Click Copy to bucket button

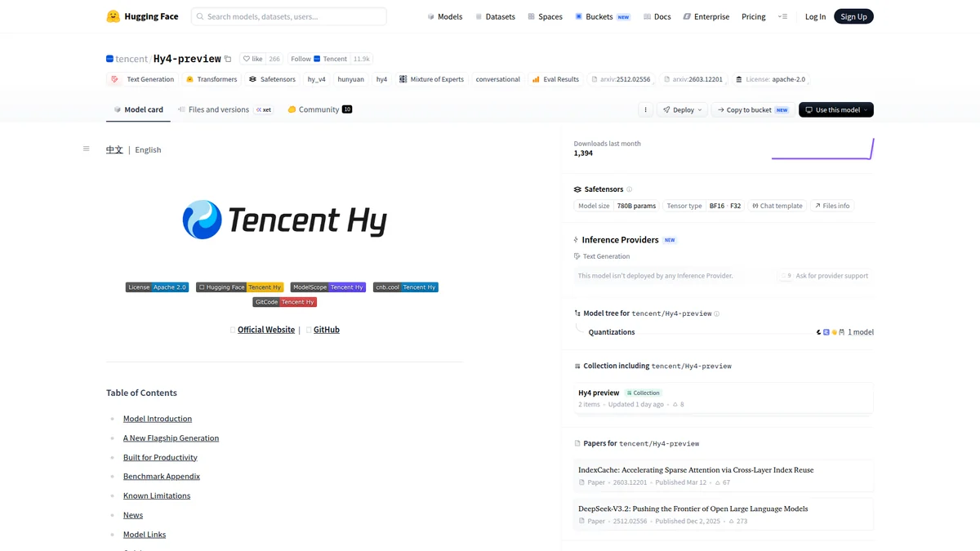point(753,109)
